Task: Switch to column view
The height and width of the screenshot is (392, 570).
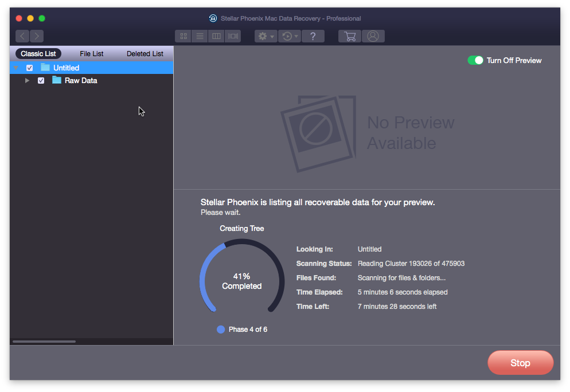Action: 216,36
